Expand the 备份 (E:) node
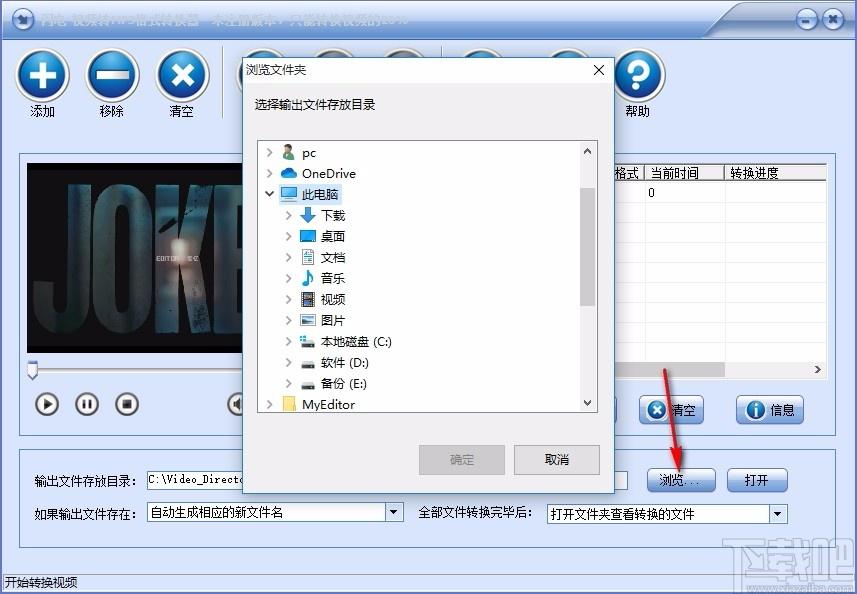 (289, 384)
